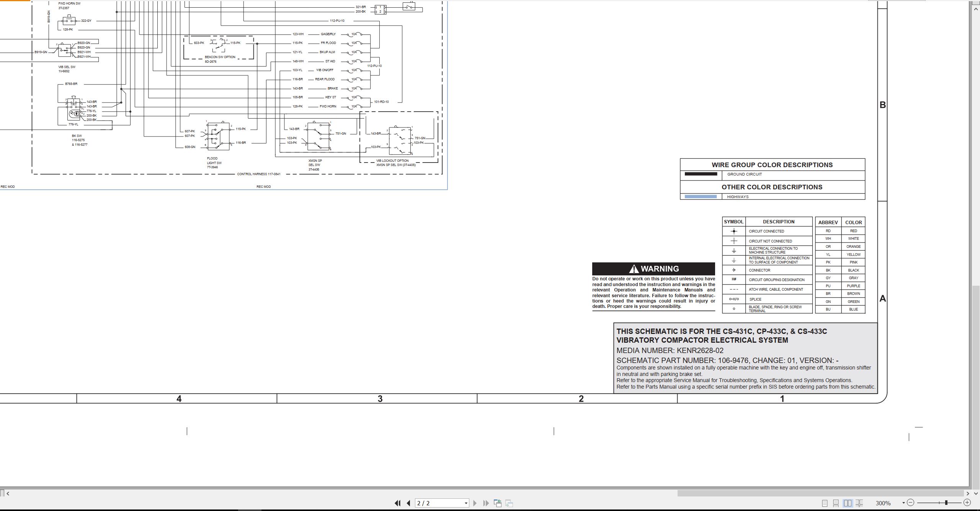This screenshot has height=511, width=980.
Task: Switch to facing pages layout
Action: [x=848, y=503]
